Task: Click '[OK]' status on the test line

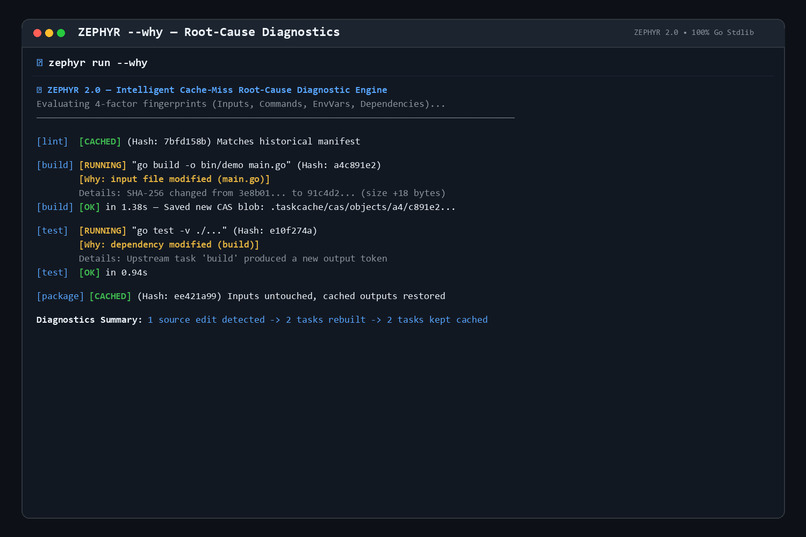Action: click(x=89, y=272)
